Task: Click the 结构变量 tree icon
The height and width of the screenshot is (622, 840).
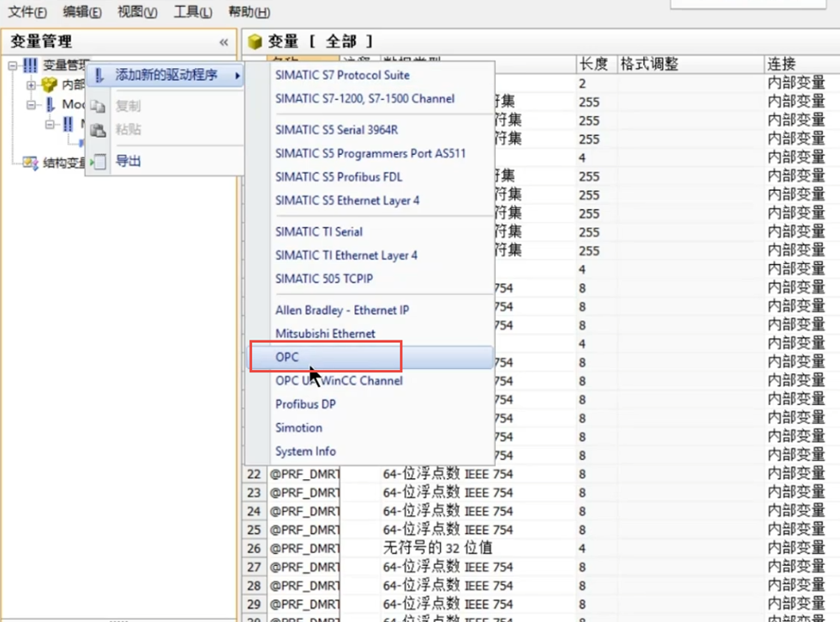Action: 30,163
